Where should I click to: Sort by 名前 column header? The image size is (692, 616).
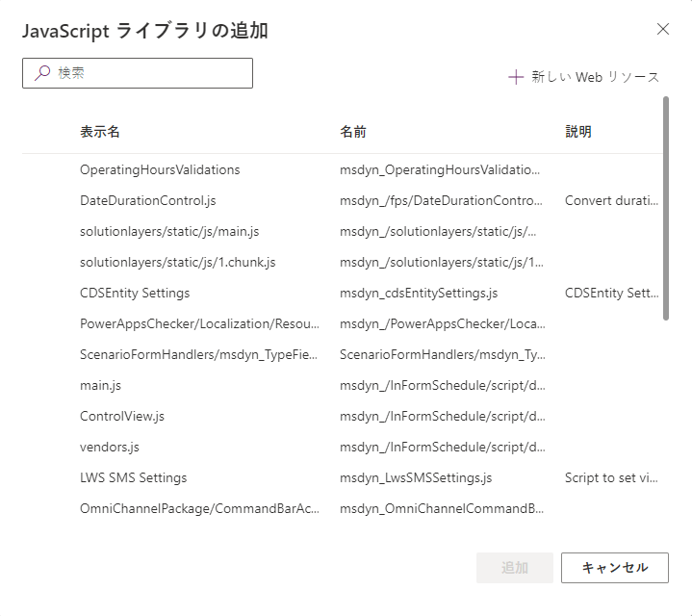click(x=352, y=132)
